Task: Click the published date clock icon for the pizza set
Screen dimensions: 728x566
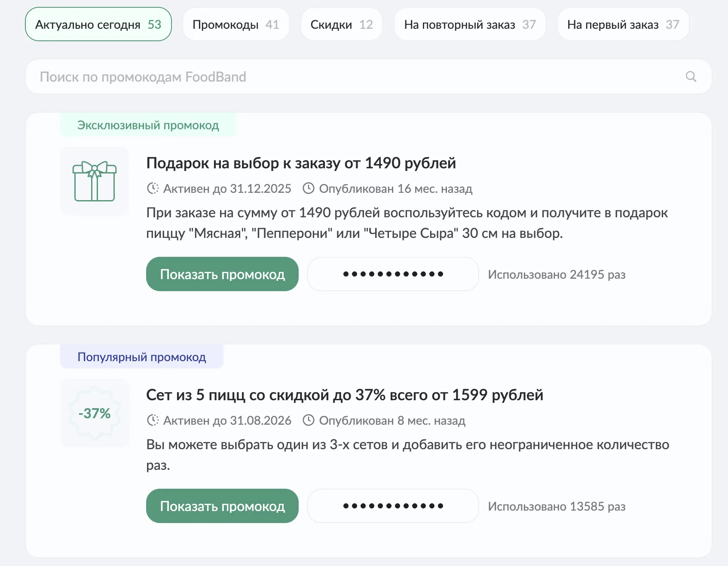Action: click(x=309, y=420)
